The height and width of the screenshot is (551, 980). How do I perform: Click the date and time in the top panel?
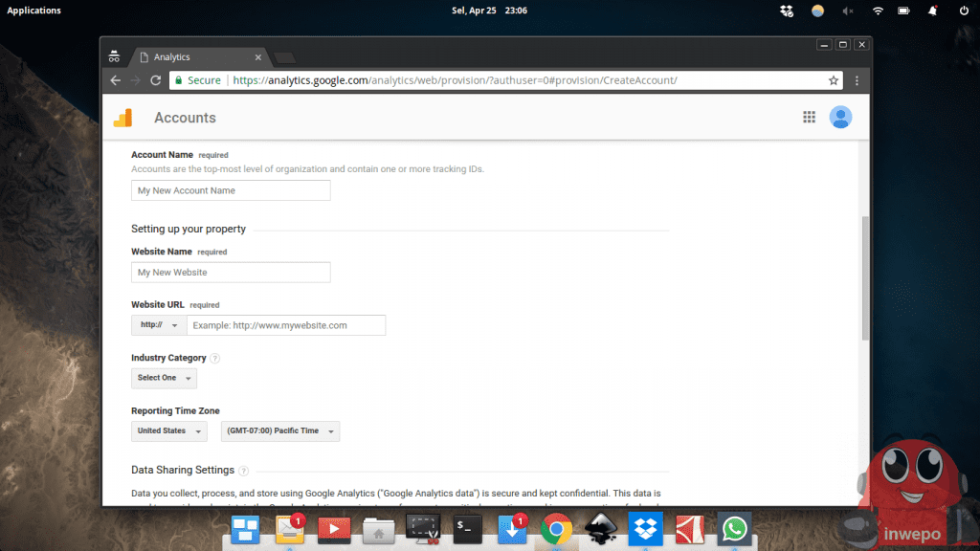tap(489, 11)
